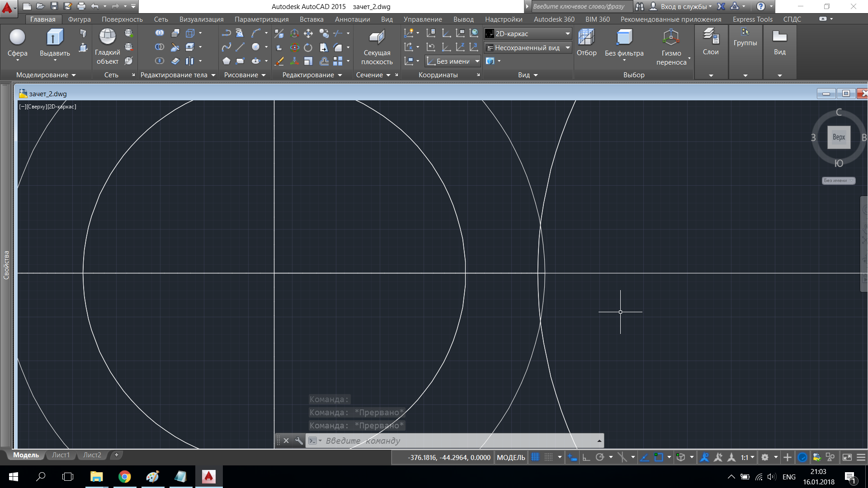
Task: Click the solid union icon
Action: (160, 33)
